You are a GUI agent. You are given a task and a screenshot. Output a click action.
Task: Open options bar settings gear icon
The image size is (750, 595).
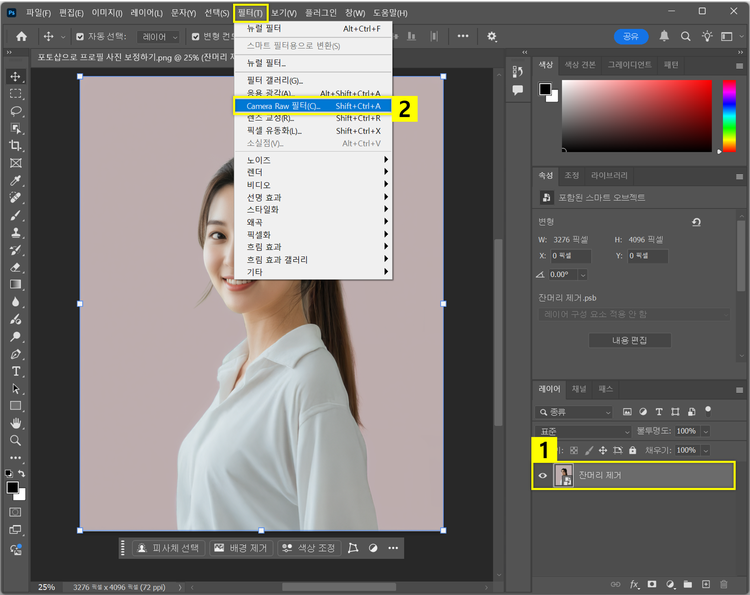pyautogui.click(x=492, y=36)
